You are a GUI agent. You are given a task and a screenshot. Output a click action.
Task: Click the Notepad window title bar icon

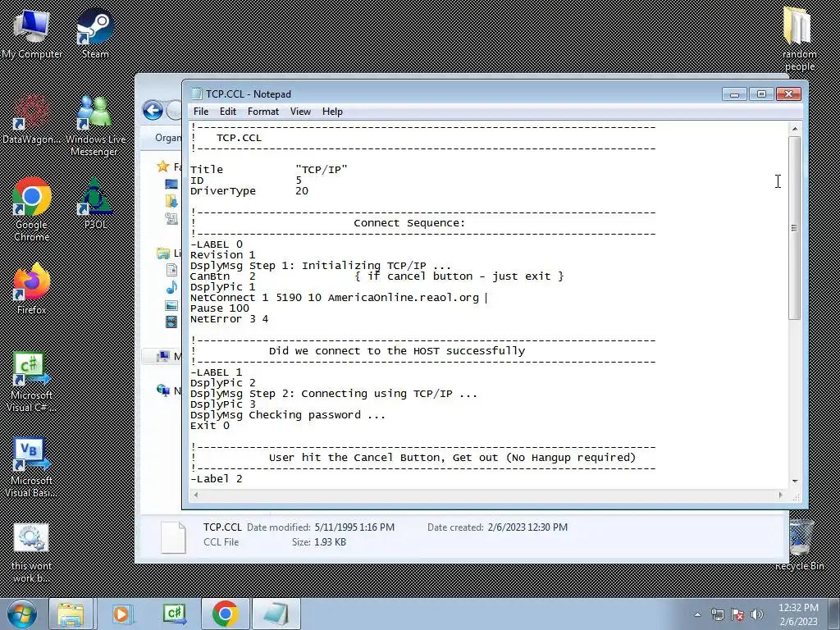click(x=197, y=94)
